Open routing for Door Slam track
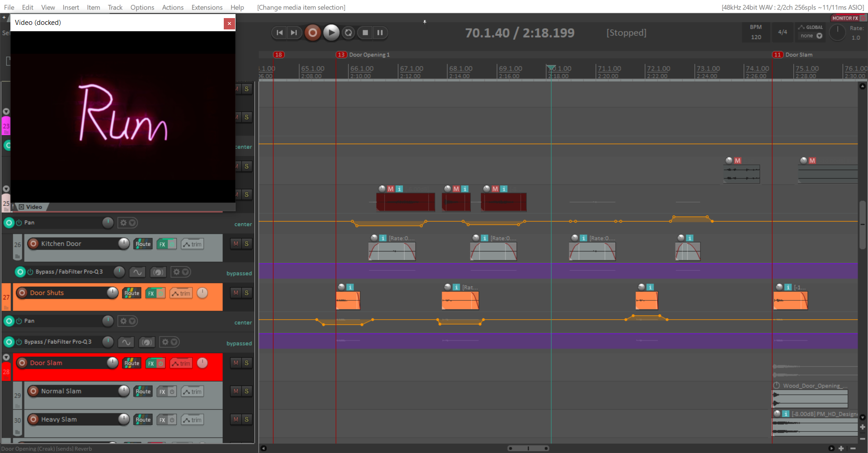Viewport: 868px width, 453px height. click(x=132, y=363)
